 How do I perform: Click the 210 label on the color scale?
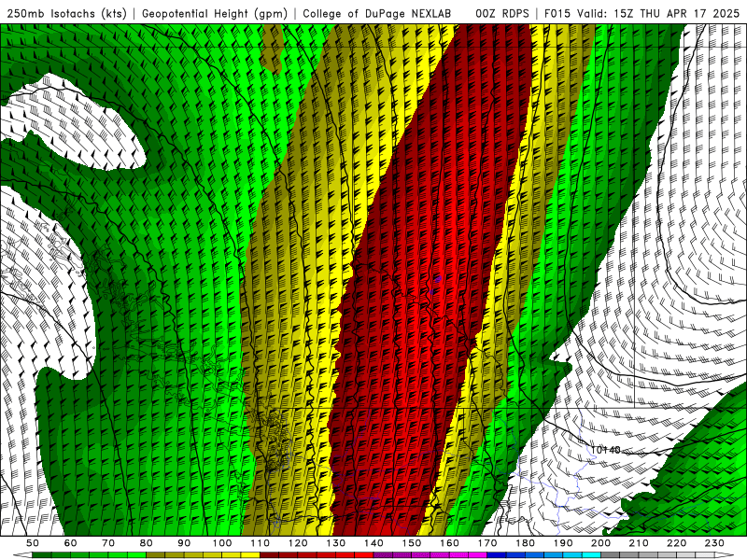(639, 543)
